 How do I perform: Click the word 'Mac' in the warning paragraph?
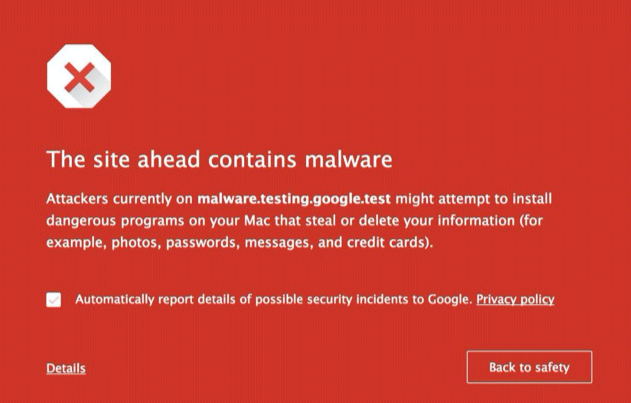coord(258,221)
